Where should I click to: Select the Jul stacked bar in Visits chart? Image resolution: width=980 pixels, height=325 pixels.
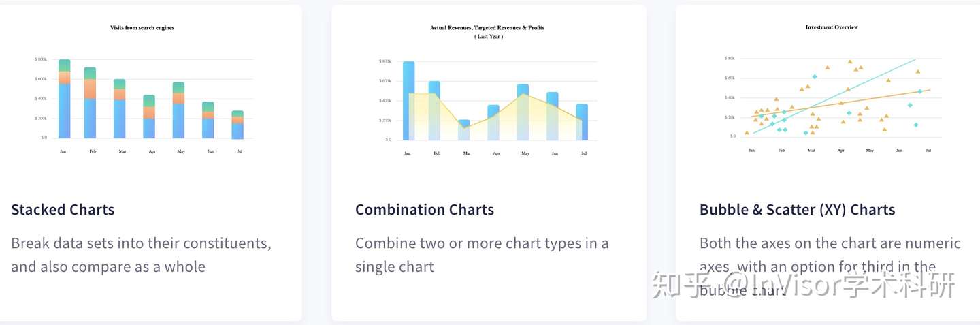coord(238,125)
